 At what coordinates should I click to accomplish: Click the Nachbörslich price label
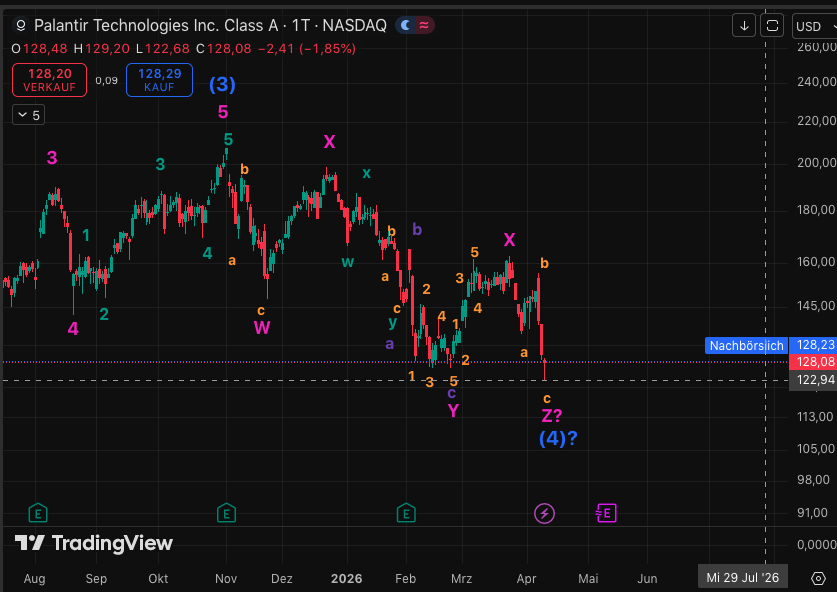click(x=746, y=345)
